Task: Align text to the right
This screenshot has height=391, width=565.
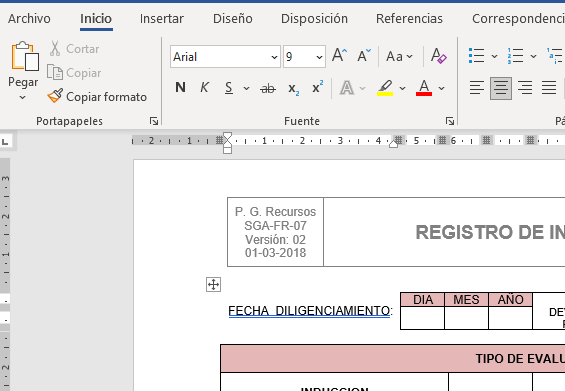Action: click(x=525, y=88)
